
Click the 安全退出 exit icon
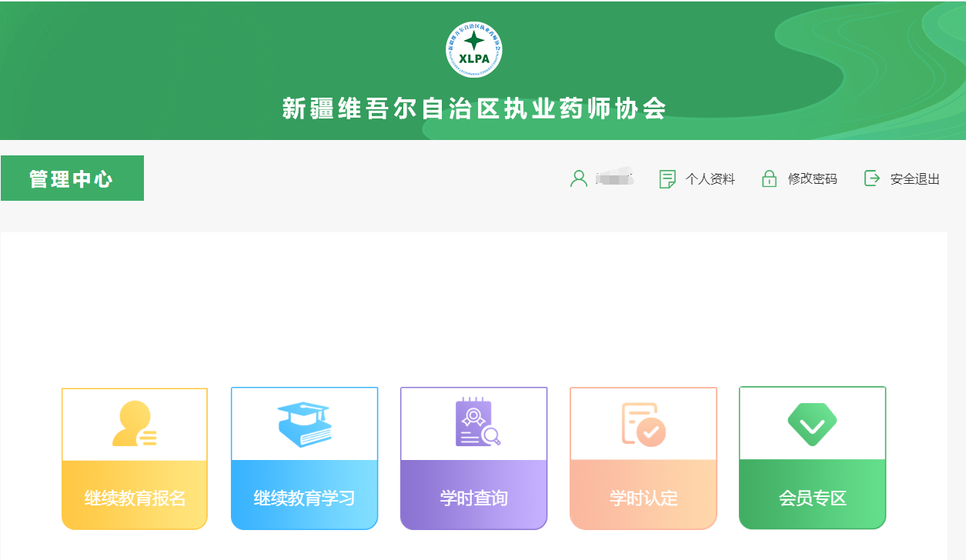(x=872, y=178)
